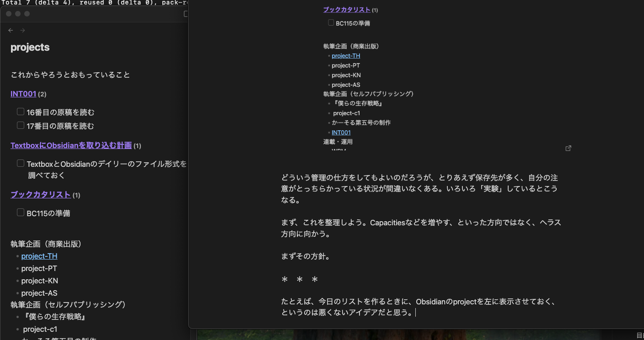Open the project-TH link in the left pane

click(x=39, y=256)
